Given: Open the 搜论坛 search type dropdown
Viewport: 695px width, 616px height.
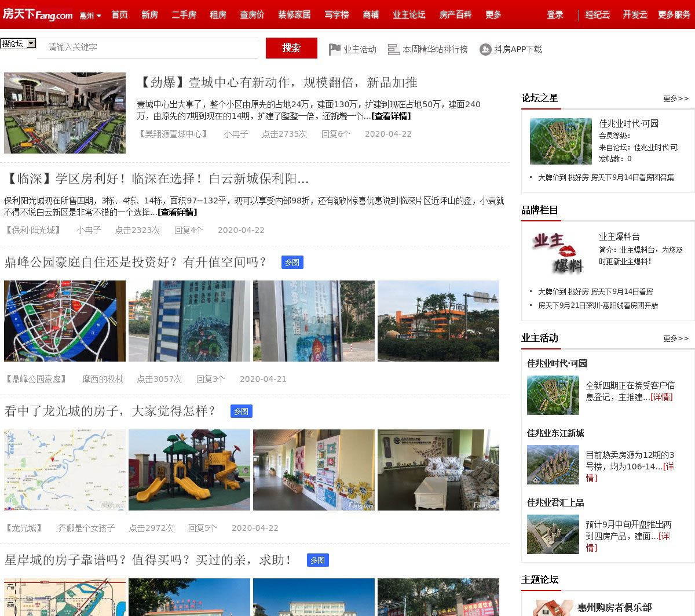Looking at the screenshot, I should pyautogui.click(x=19, y=43).
